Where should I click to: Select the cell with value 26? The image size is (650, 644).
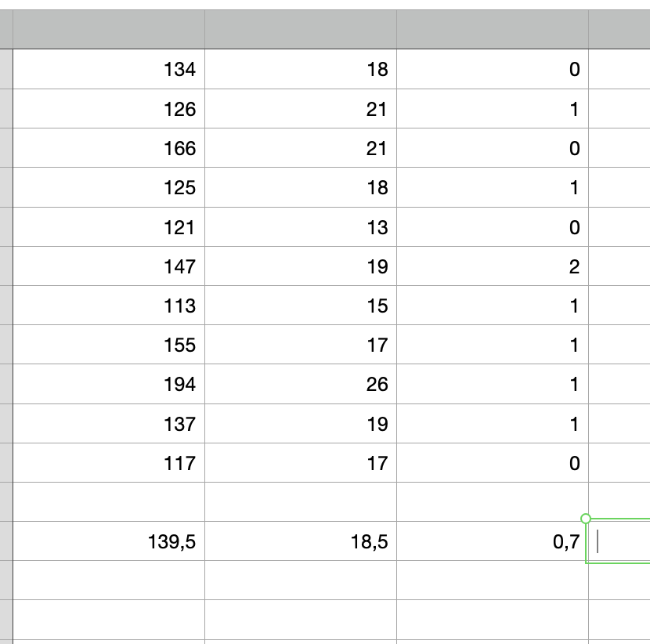coord(301,384)
